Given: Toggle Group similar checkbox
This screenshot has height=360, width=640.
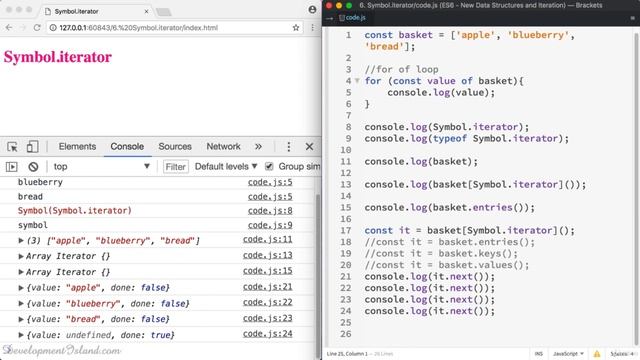Looking at the screenshot, I should point(269,167).
